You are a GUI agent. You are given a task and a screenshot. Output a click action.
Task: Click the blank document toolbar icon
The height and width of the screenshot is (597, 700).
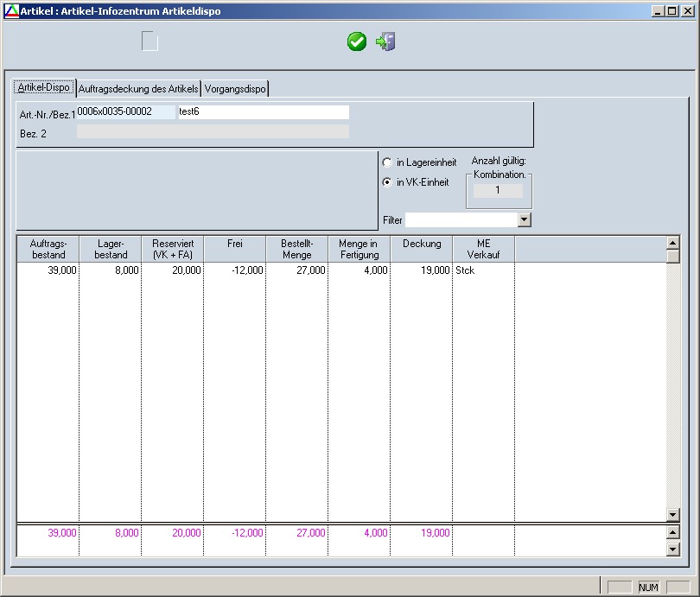(150, 41)
